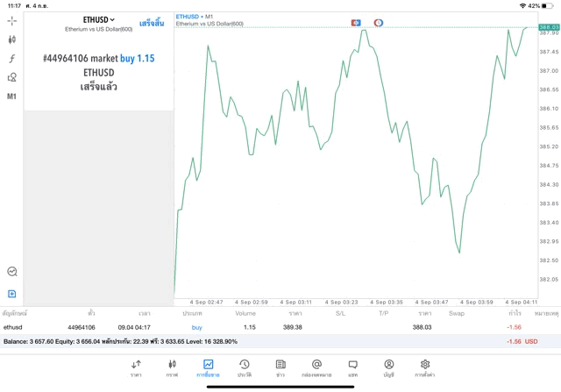Screen dimensions: 561x392
Task: Open the M1 timeframe selector
Action: pos(11,96)
